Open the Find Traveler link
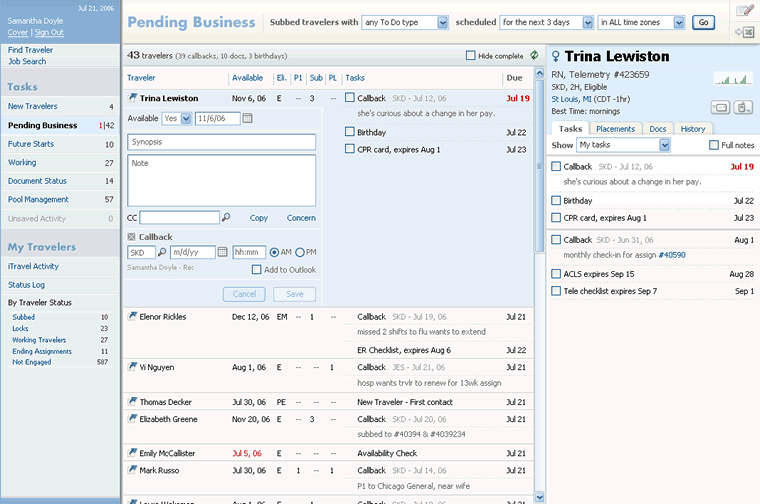 point(30,50)
